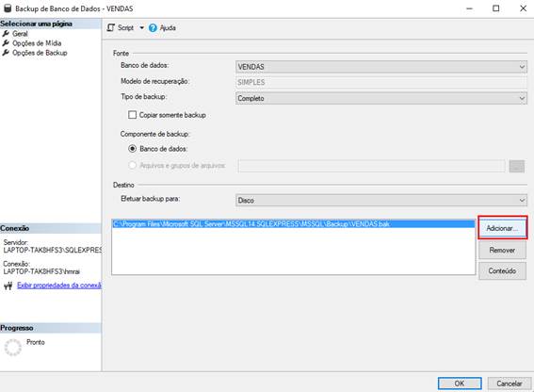Minimize the backup dialog window

point(469,8)
